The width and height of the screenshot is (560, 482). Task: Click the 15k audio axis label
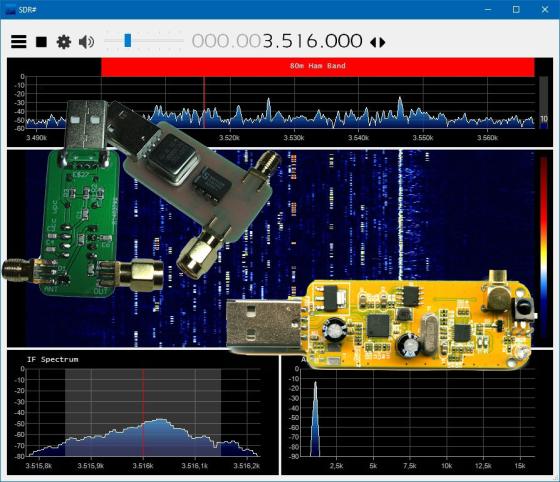[520, 466]
